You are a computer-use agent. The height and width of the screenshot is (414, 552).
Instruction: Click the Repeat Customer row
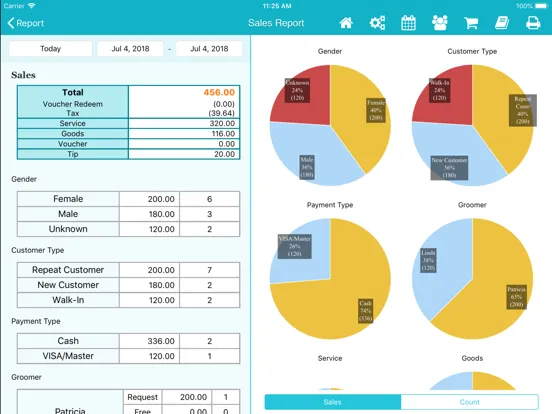128,270
